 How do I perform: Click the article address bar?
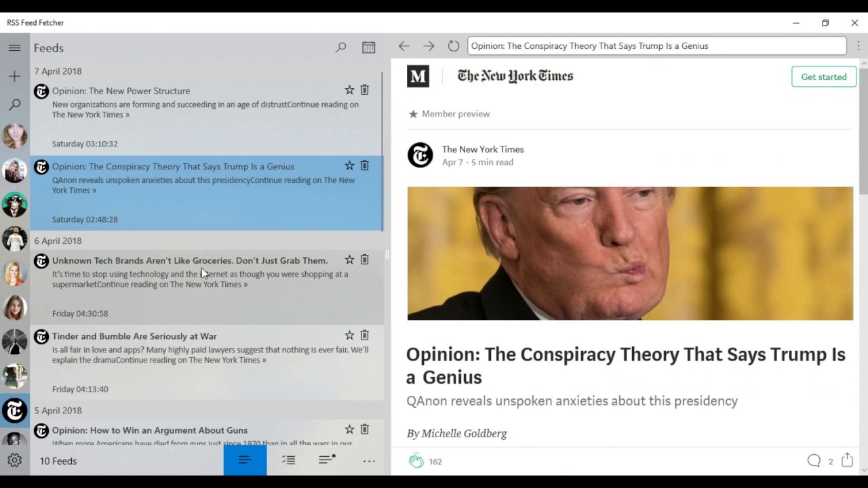[656, 46]
